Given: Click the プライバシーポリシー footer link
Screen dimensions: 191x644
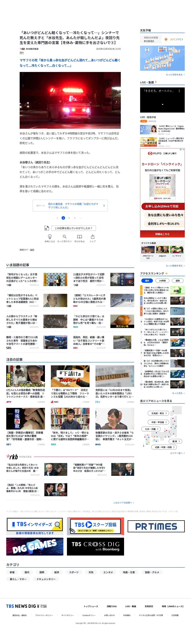Looking at the screenshot, I should pos(44,615).
